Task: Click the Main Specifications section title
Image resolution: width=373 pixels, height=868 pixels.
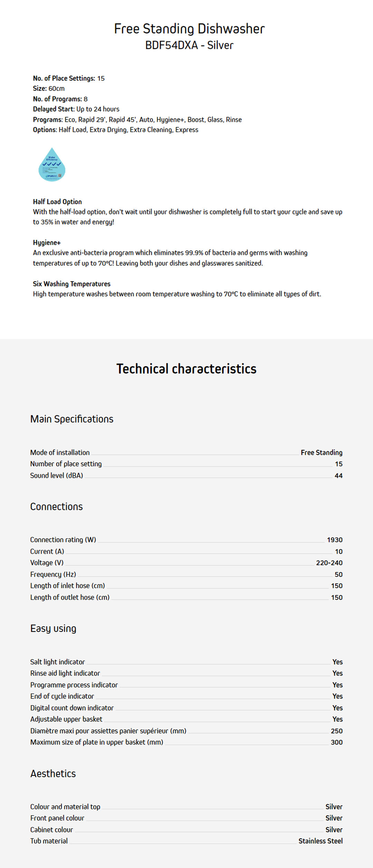Action: 71,419
